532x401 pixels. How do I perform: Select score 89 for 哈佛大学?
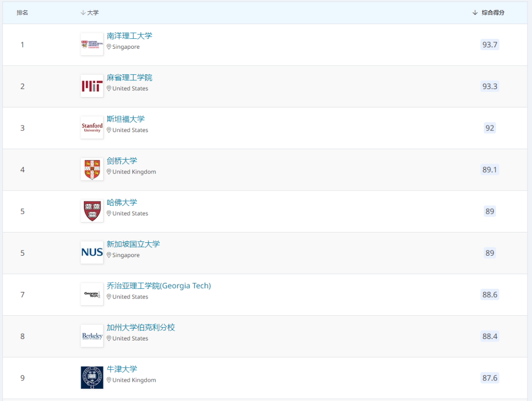tap(490, 211)
